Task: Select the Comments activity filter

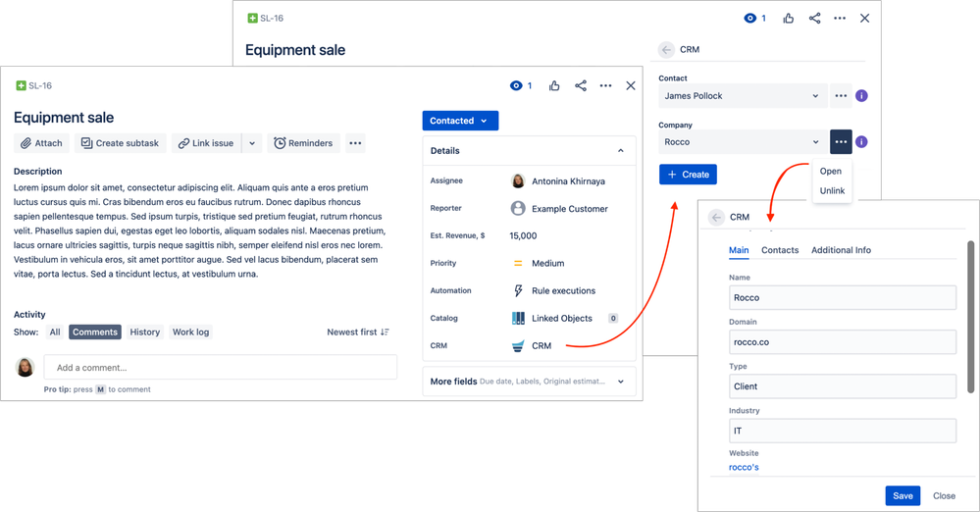Action: point(95,332)
